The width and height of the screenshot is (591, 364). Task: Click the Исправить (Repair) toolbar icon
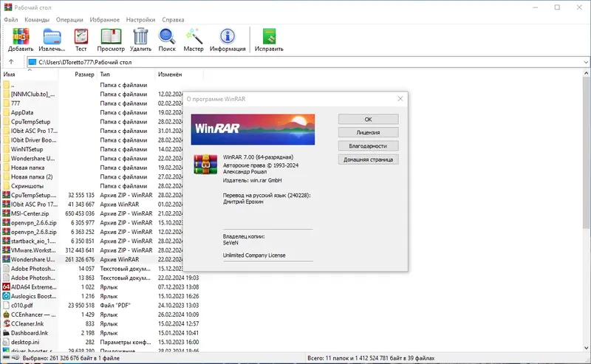(269, 37)
